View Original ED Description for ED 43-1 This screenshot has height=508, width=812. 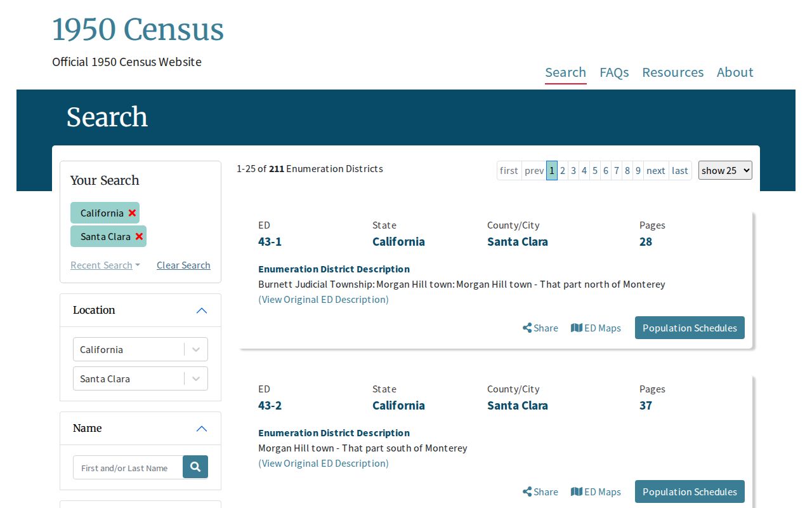[324, 300]
